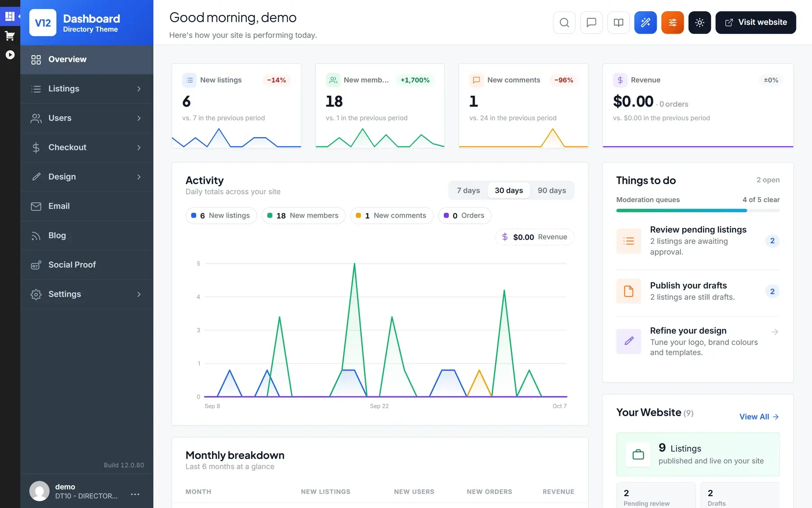Open Review pending listings task
Screen dimensions: 812x508
pyautogui.click(x=698, y=241)
